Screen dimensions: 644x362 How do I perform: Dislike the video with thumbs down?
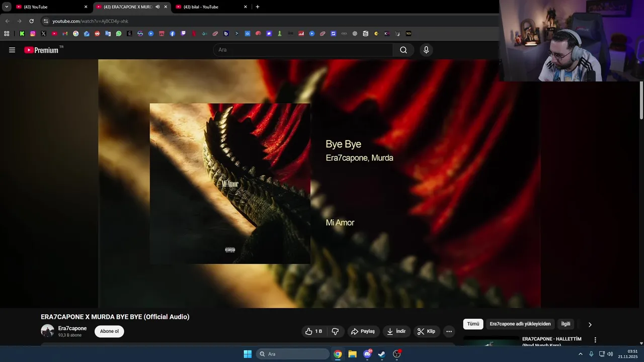pyautogui.click(x=335, y=331)
